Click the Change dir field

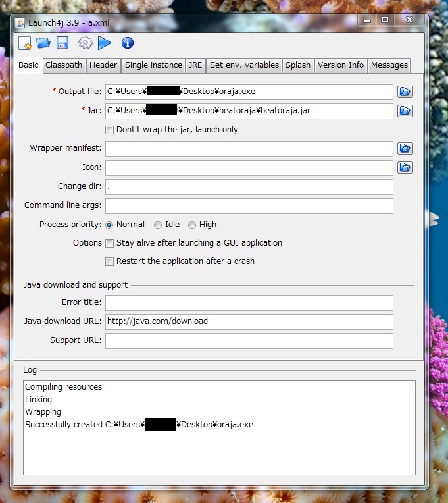(249, 187)
